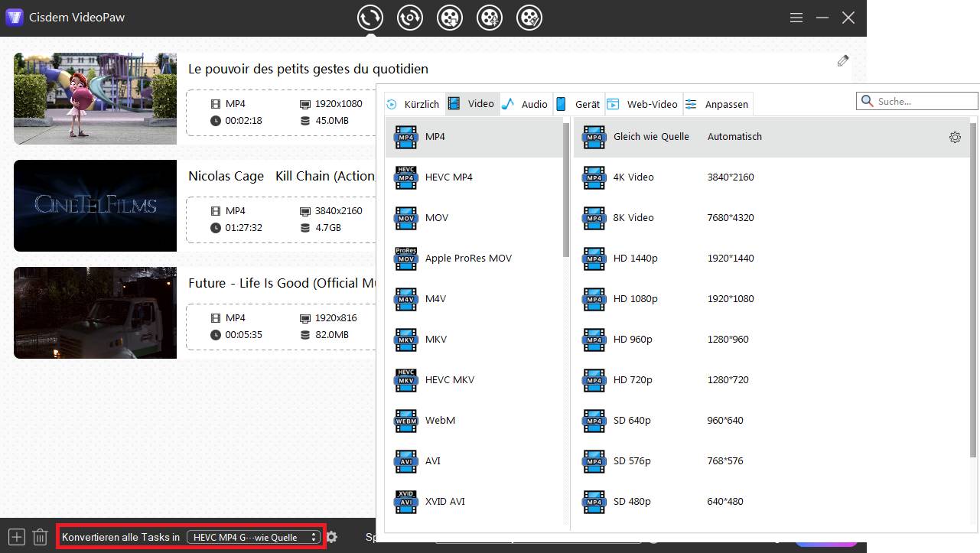
Task: Open the video Download mode icon
Action: pos(450,18)
